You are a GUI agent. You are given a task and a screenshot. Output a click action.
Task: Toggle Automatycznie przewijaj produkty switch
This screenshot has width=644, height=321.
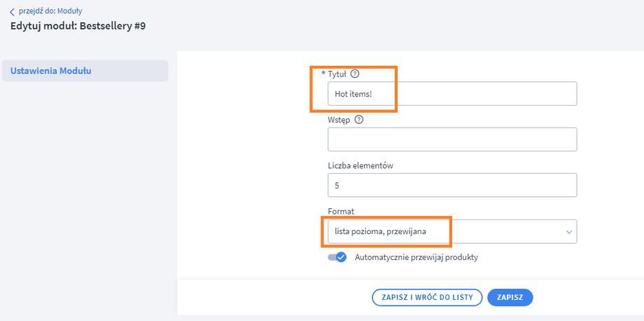[x=337, y=257]
